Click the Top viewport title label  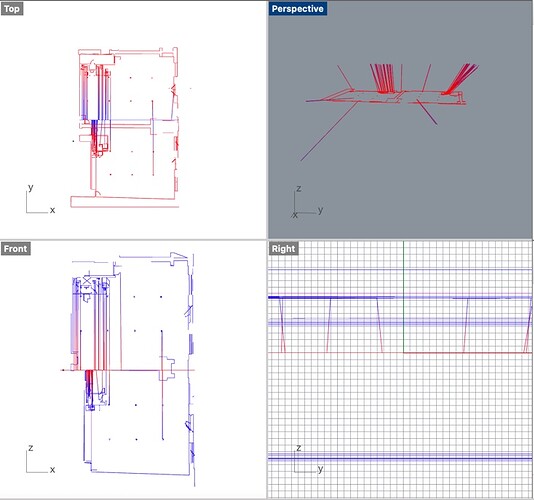coord(12,9)
